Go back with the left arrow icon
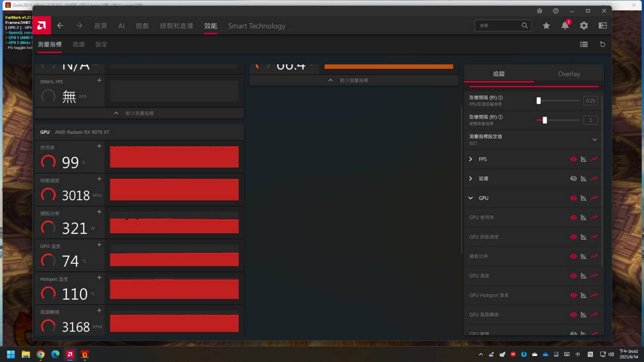The height and width of the screenshot is (362, 644). (60, 26)
